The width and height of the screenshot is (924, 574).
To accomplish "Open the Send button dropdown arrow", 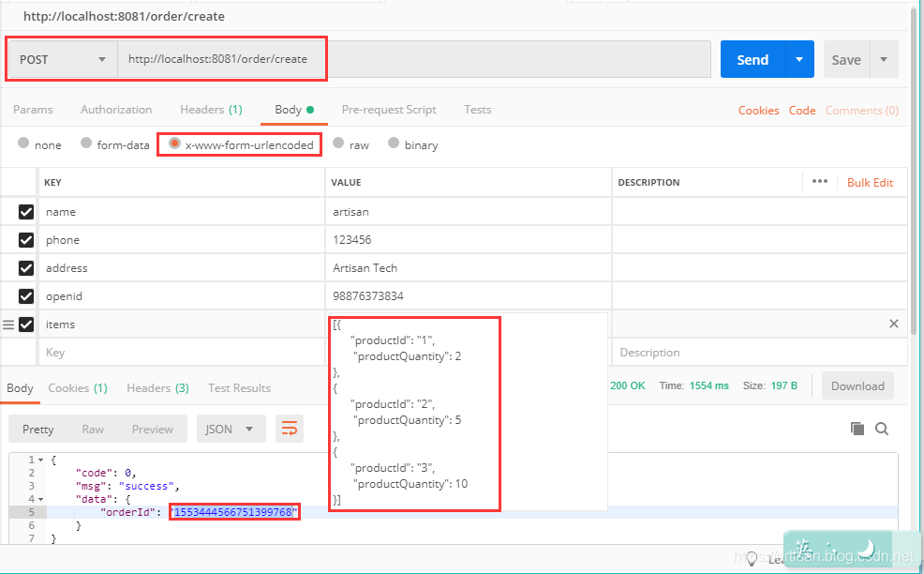I will [799, 59].
